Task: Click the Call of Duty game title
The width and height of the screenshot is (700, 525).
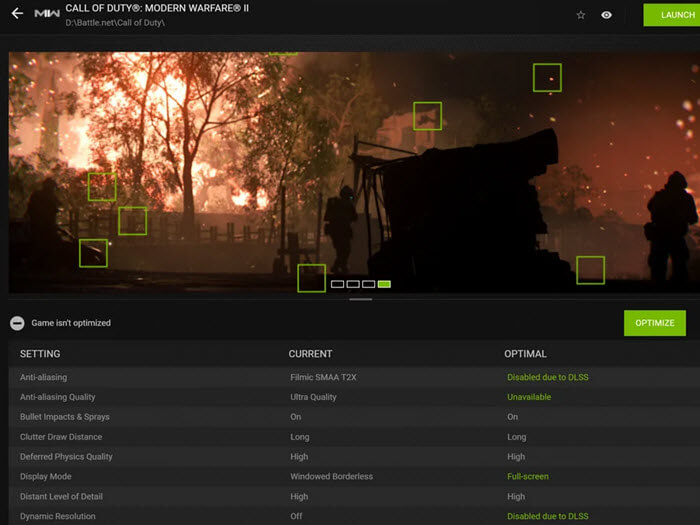Action: 157,8
